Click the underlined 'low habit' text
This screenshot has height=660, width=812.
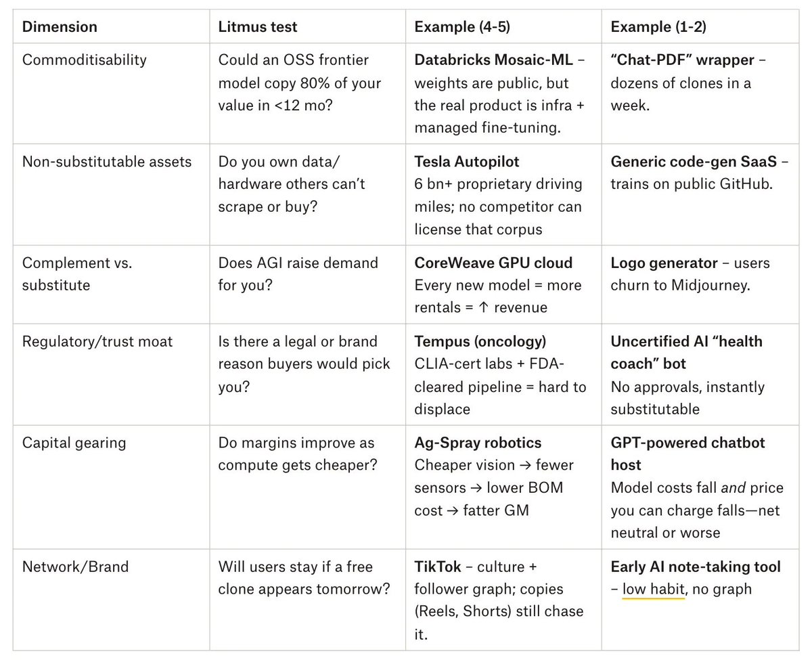654,589
